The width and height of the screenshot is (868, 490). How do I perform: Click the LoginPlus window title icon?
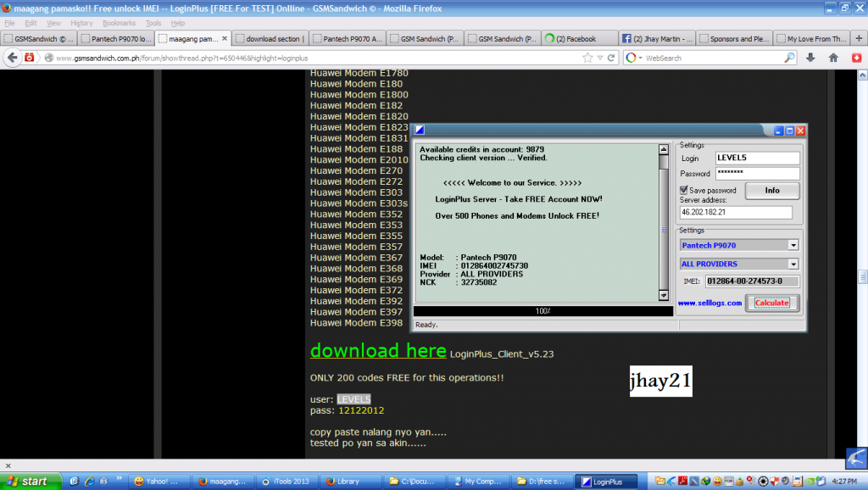pos(420,131)
